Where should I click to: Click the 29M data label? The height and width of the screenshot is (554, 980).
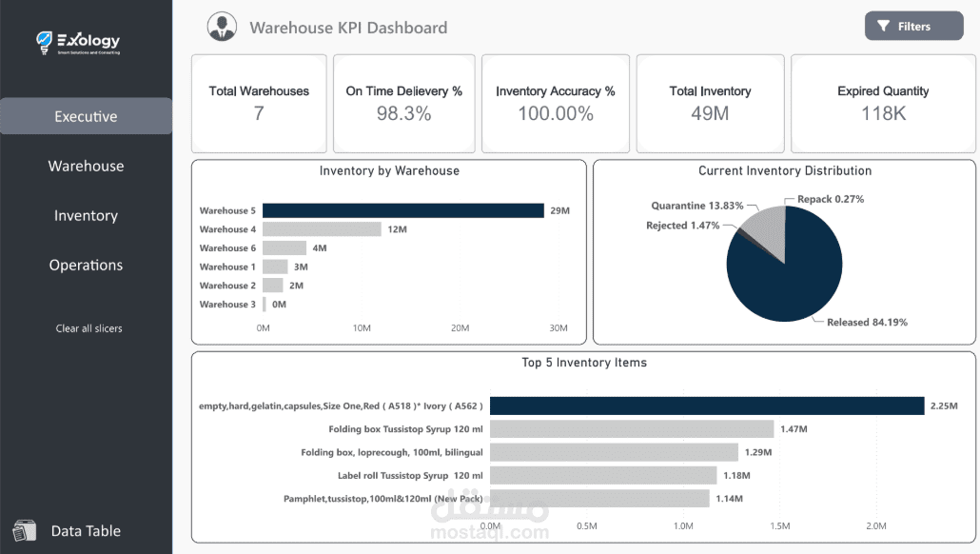click(560, 210)
